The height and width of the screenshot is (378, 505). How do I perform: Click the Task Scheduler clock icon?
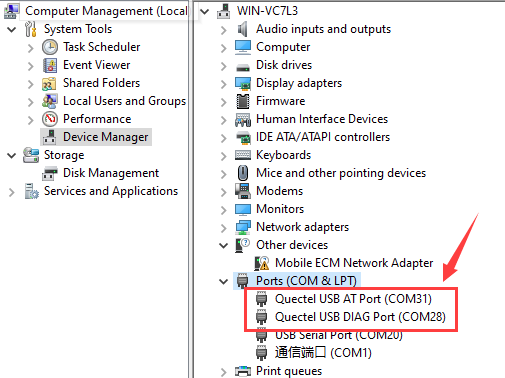click(50, 47)
